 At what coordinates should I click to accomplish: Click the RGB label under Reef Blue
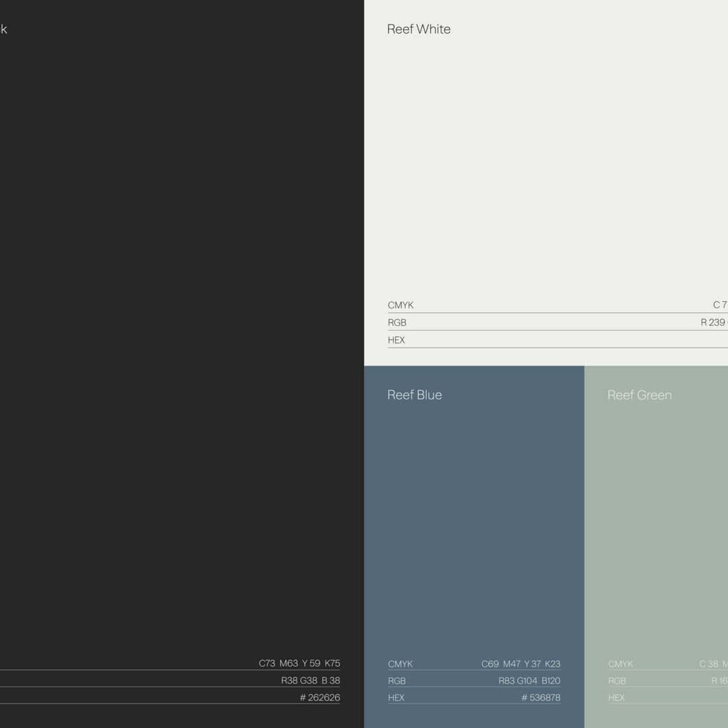pyautogui.click(x=397, y=681)
